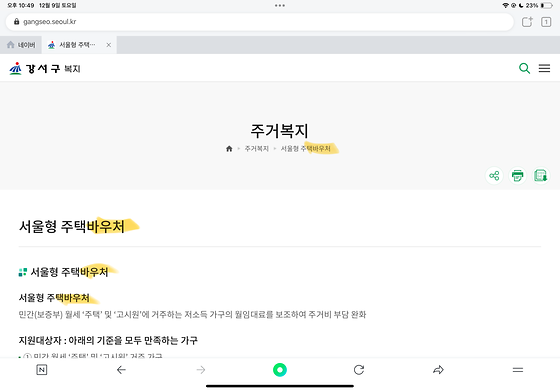Close the 서울형 주택 tab

coord(109,45)
